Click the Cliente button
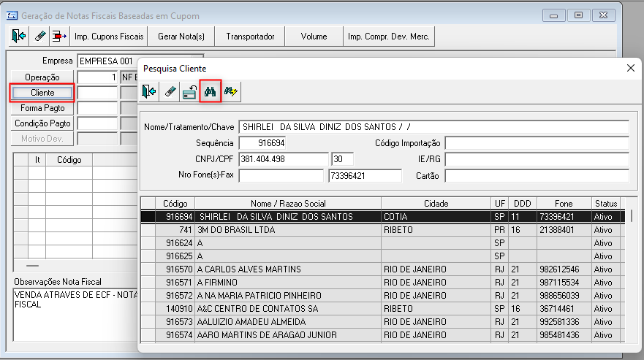The width and height of the screenshot is (644, 360). pyautogui.click(x=42, y=93)
